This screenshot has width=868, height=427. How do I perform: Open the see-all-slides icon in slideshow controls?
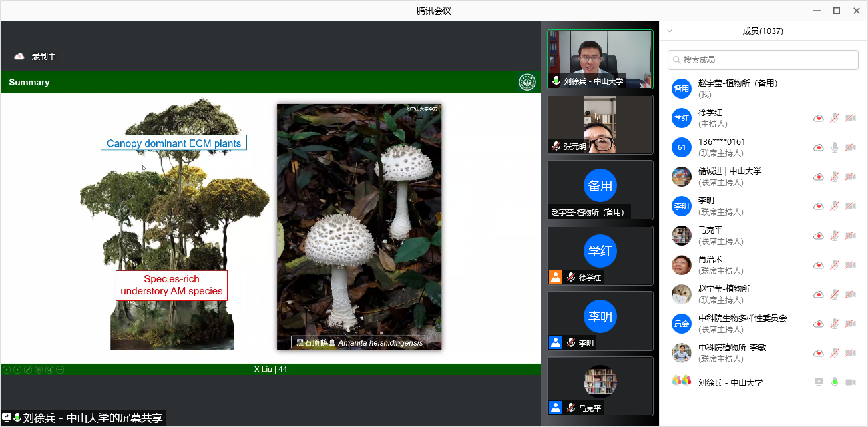click(39, 369)
